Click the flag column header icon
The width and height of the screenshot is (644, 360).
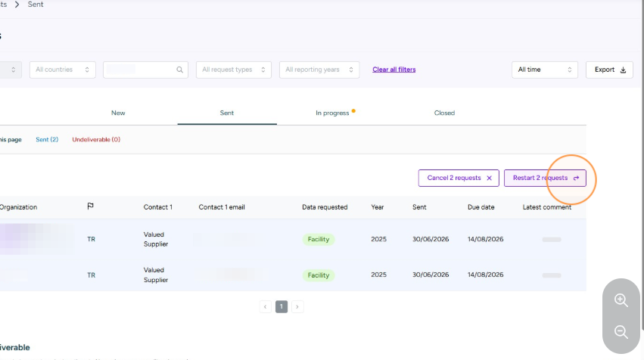pos(90,206)
